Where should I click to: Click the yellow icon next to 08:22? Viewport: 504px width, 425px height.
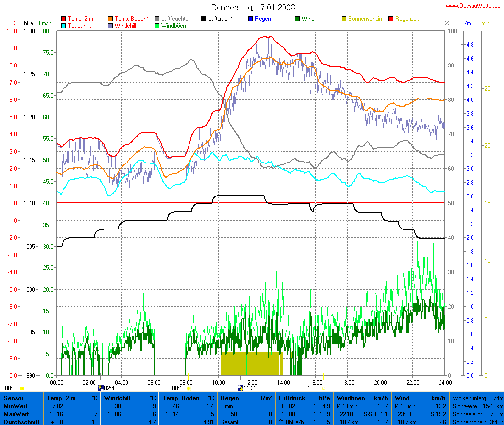(22, 389)
